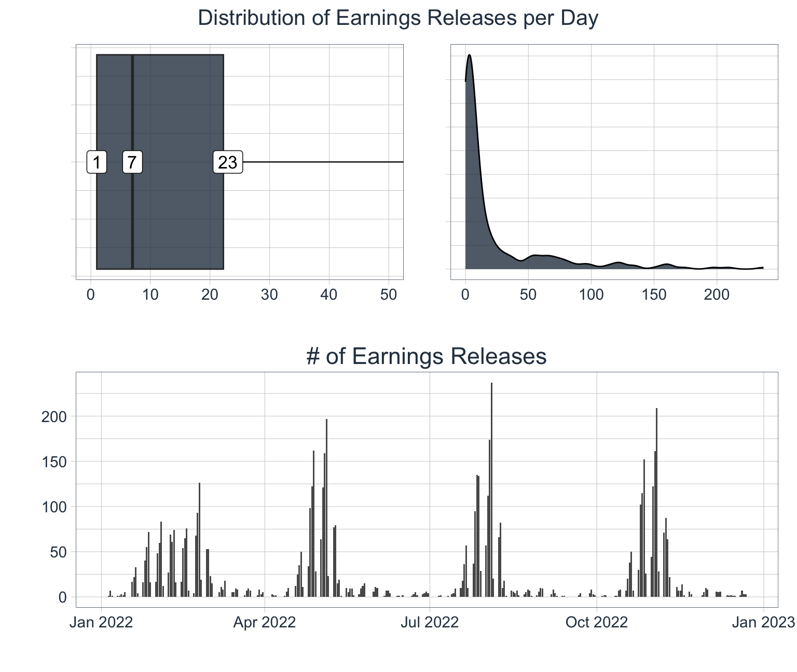
Task: Click the tallest bar in the earnings bar chart
Action: pyautogui.click(x=491, y=489)
